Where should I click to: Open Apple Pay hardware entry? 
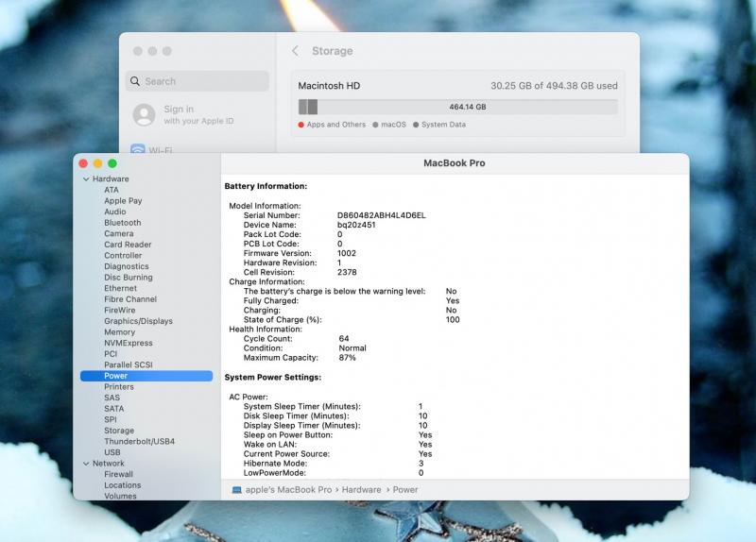click(x=123, y=201)
